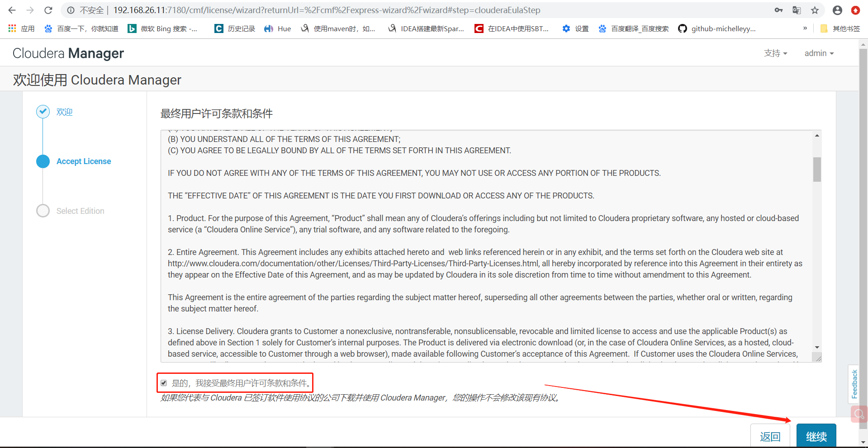868x448 pixels.
Task: Open the Chrome profile avatar icon
Action: point(837,10)
